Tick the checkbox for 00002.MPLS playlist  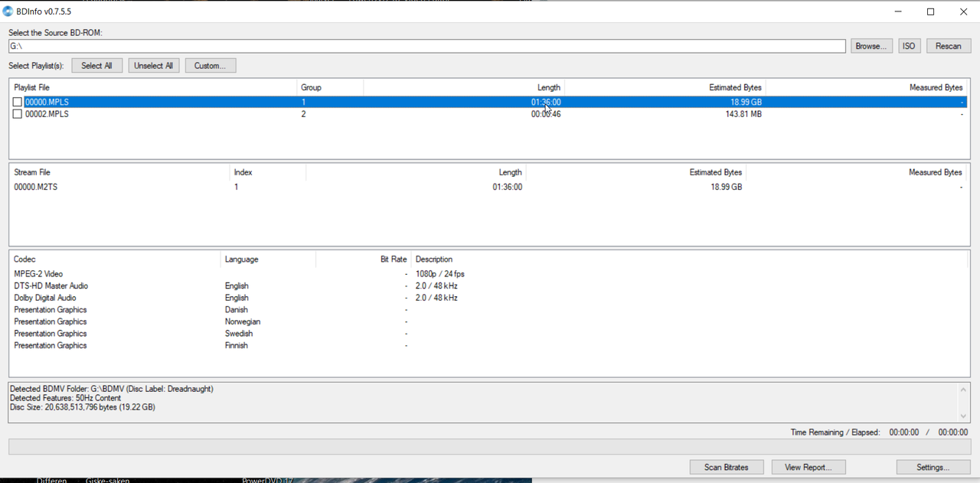pos(18,114)
